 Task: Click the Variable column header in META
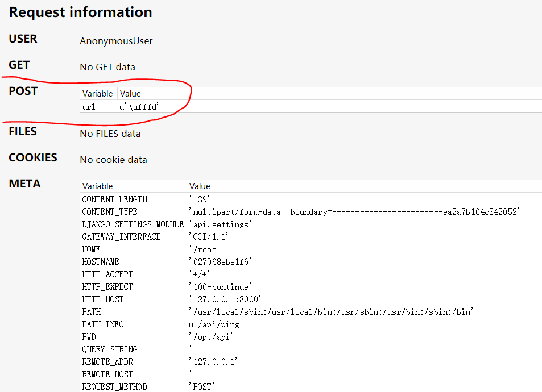tap(97, 186)
